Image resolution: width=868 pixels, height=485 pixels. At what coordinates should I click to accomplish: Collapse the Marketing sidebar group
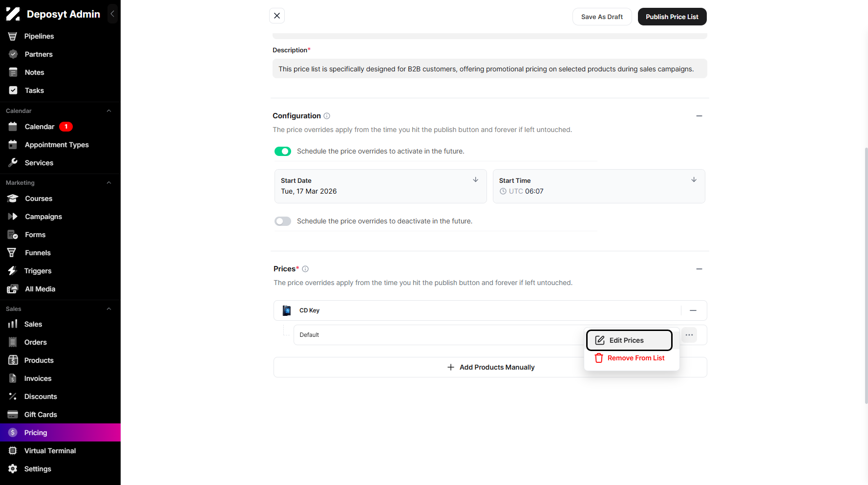(109, 183)
